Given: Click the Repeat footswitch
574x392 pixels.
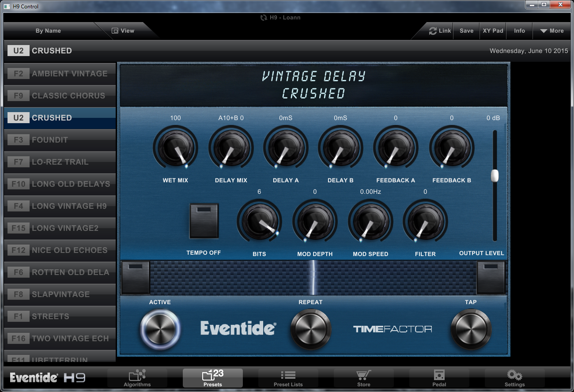Looking at the screenshot, I should [x=310, y=329].
